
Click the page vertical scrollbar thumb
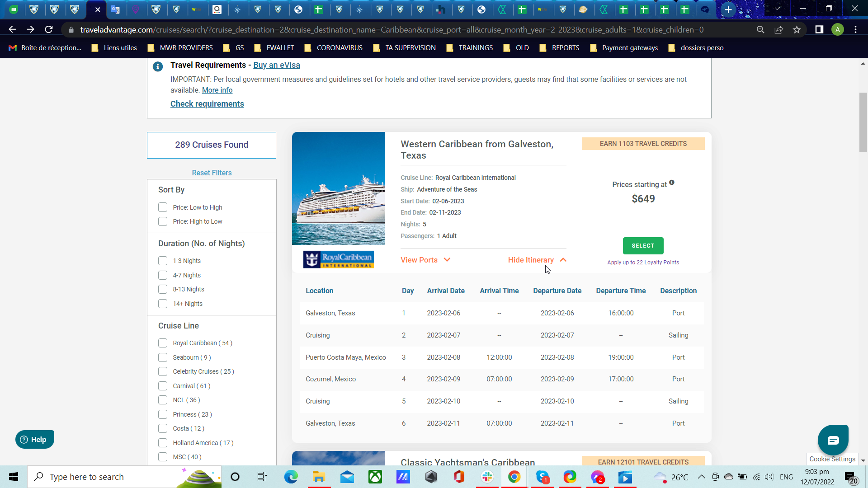(x=863, y=122)
